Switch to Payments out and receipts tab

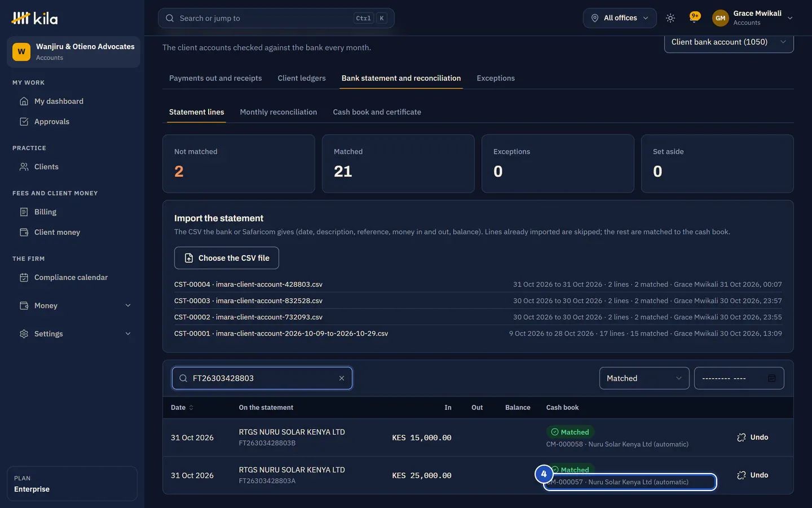(215, 78)
